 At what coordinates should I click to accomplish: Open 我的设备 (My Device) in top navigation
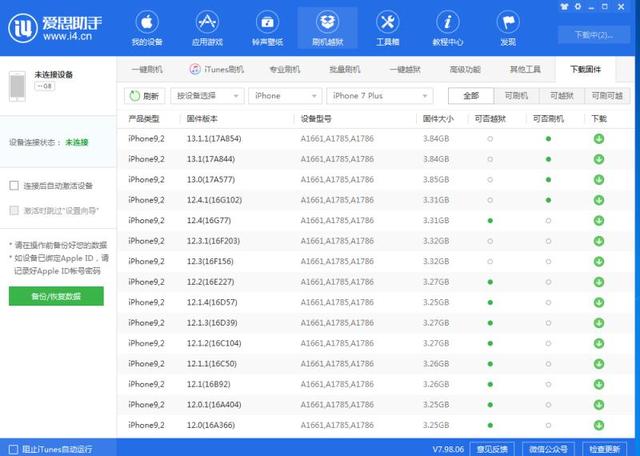(147, 28)
